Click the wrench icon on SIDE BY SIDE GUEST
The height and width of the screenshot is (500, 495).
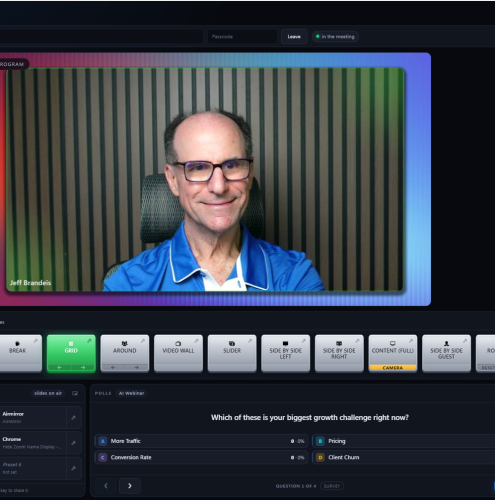coord(465,341)
